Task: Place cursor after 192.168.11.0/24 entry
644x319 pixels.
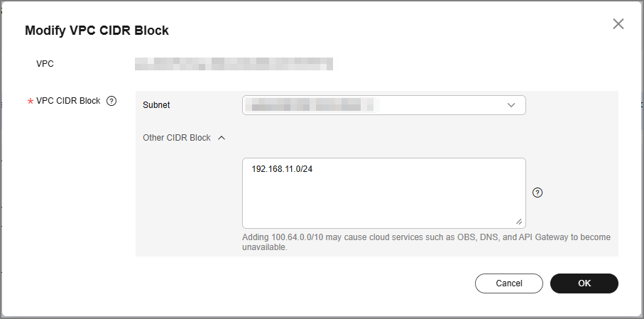Action: click(x=313, y=169)
